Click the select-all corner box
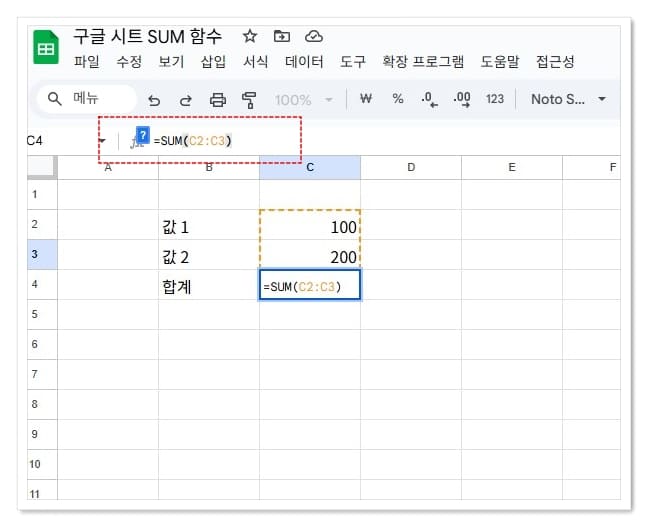 click(42, 167)
